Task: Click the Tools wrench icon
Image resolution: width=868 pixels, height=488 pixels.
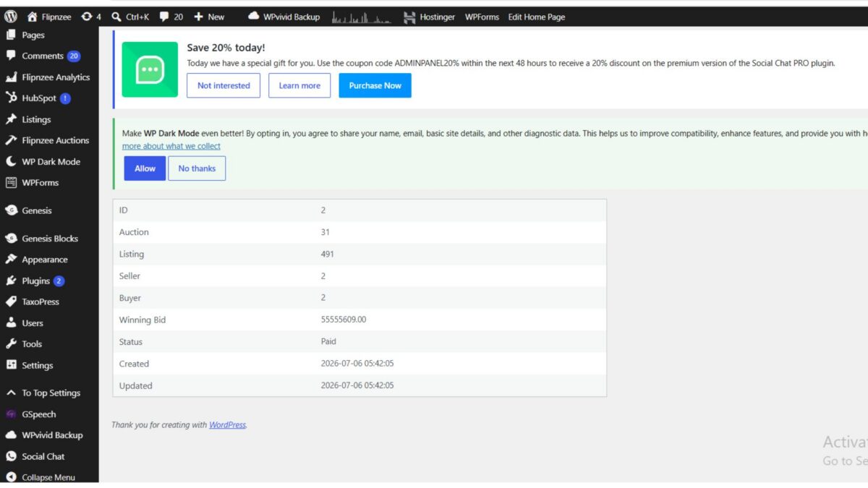Action: coord(11,344)
